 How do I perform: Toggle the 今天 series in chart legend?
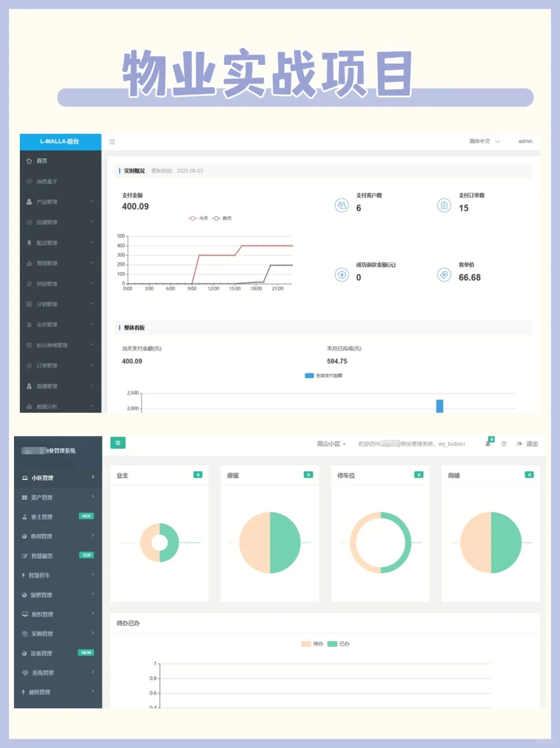pos(198,218)
